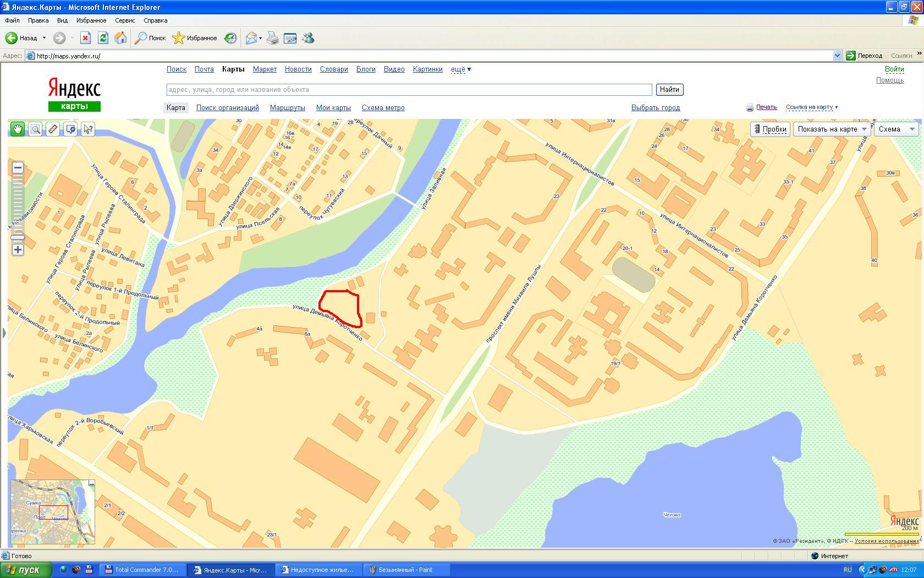The height and width of the screenshot is (578, 924).
Task: Go to browser Home page icon
Action: (x=120, y=38)
